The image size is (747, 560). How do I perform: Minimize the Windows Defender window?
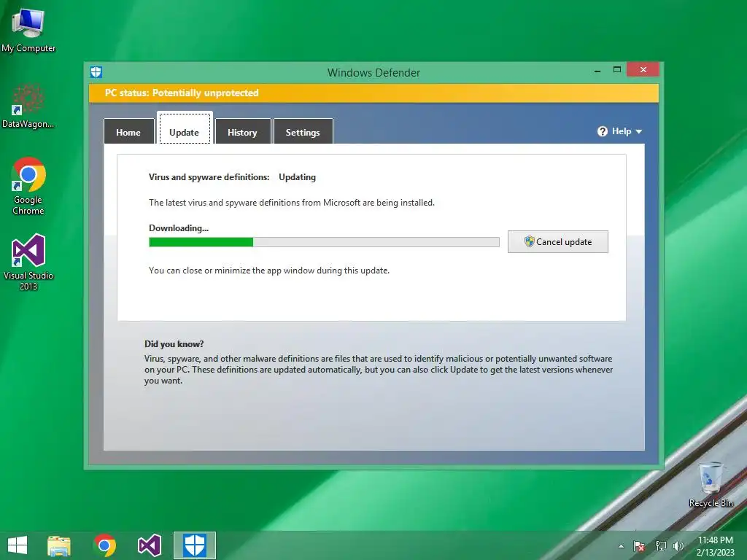coord(597,70)
